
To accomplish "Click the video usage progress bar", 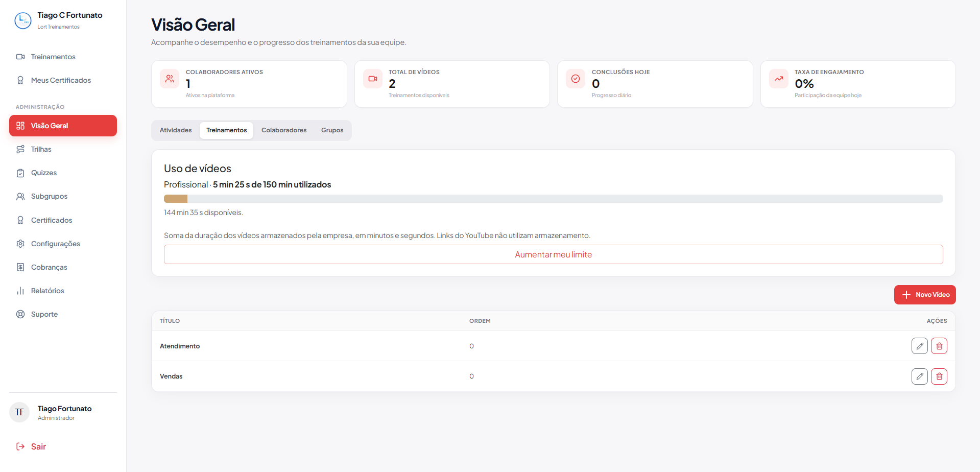I will click(x=554, y=199).
